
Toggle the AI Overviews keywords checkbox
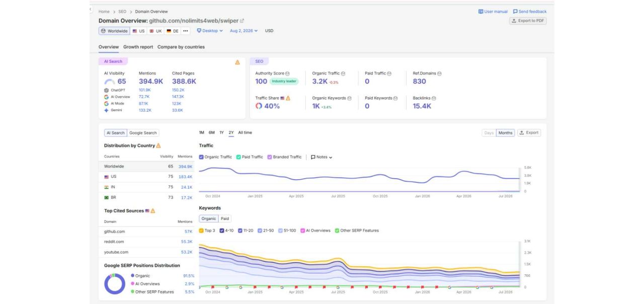pyautogui.click(x=303, y=231)
